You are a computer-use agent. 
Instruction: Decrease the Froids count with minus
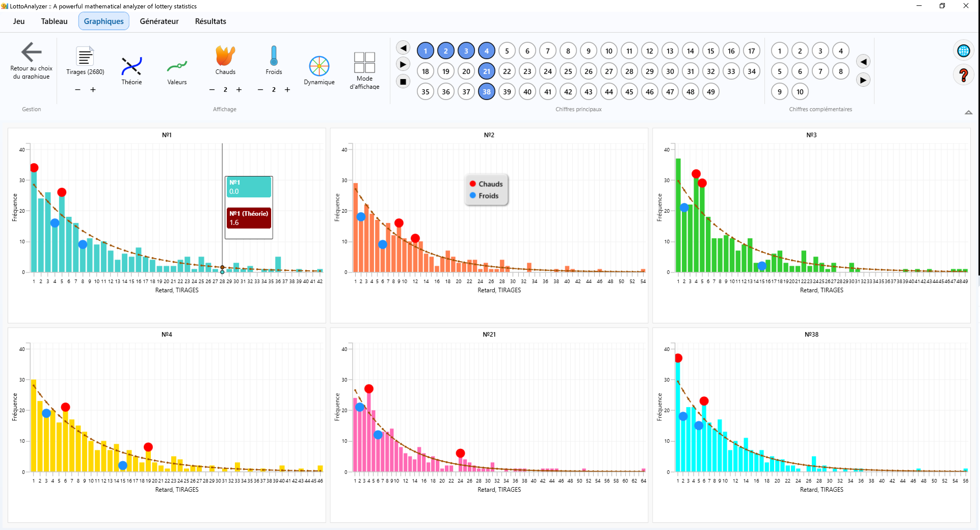click(x=260, y=90)
